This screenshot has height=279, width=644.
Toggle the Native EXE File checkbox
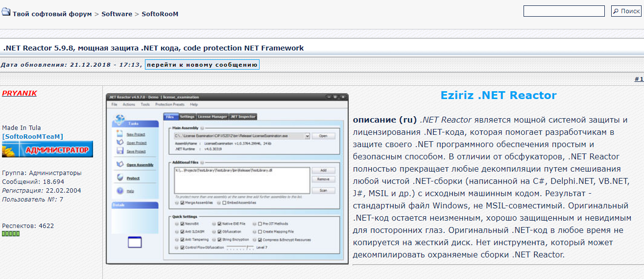click(x=219, y=224)
